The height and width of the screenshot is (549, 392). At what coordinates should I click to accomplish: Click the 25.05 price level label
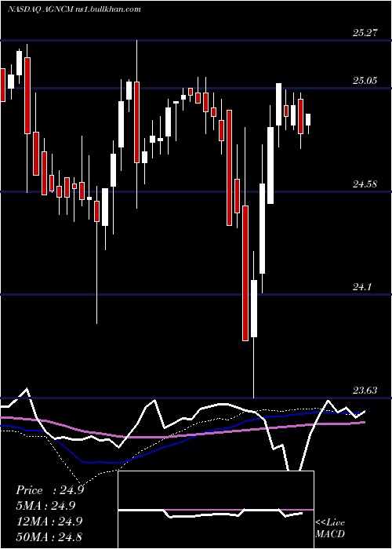point(365,81)
